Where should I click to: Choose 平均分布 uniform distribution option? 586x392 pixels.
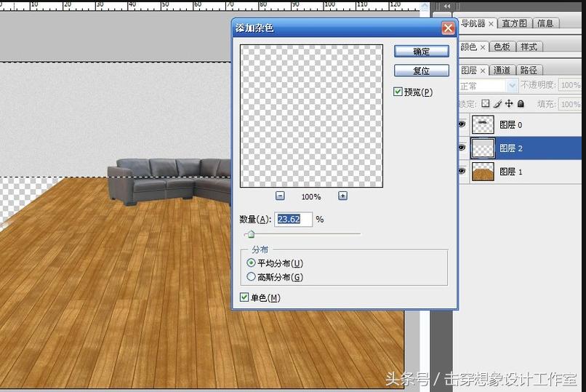pyautogui.click(x=252, y=263)
